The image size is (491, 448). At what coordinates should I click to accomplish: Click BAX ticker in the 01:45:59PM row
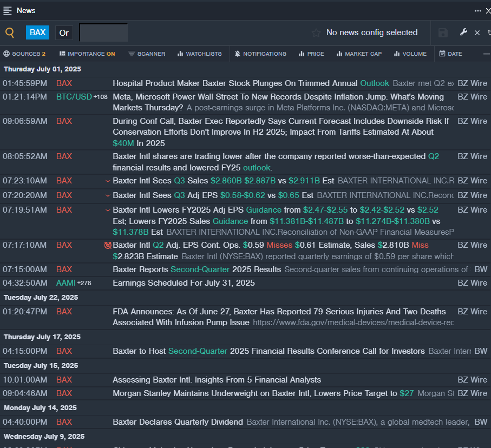pyautogui.click(x=64, y=83)
